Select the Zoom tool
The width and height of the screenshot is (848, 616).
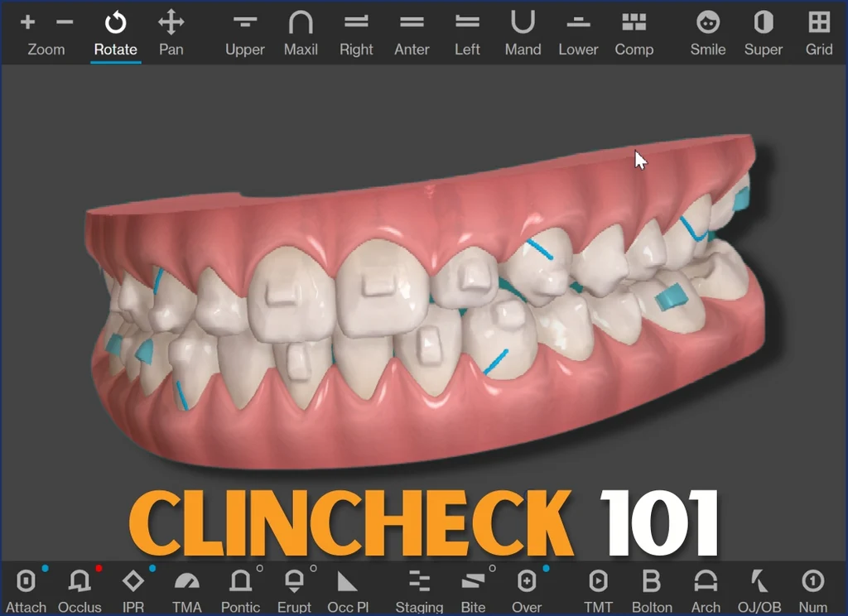46,31
